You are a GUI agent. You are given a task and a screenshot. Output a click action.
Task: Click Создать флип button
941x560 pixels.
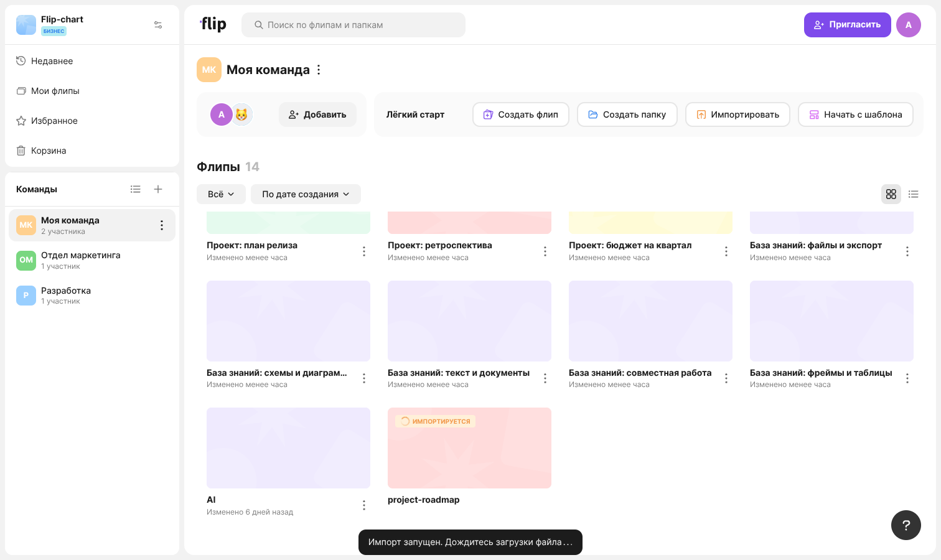click(521, 114)
